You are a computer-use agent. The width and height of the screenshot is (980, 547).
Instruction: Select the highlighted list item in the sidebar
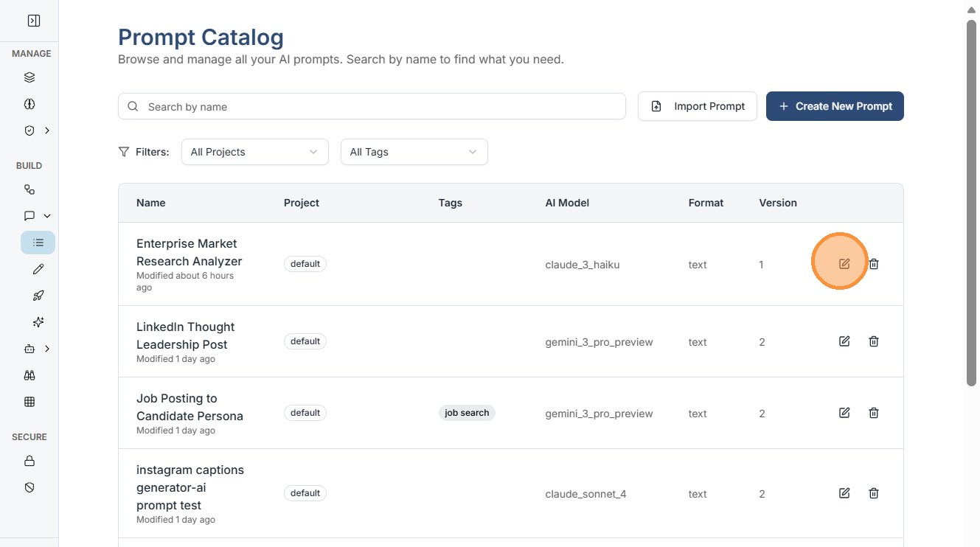tap(38, 243)
